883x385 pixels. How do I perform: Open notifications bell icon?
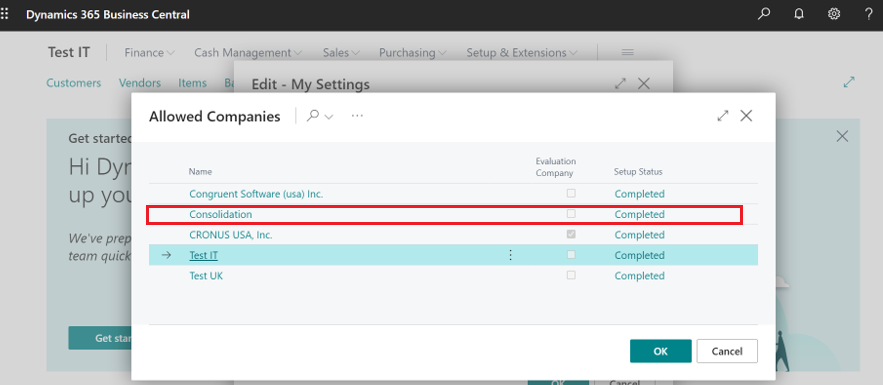(x=799, y=15)
